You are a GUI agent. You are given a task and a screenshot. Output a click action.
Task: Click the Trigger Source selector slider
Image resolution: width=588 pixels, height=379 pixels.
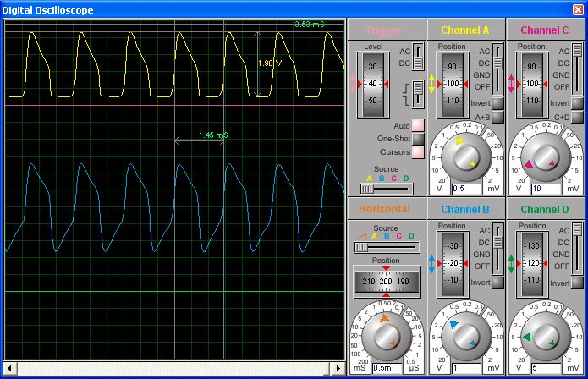[x=387, y=189]
